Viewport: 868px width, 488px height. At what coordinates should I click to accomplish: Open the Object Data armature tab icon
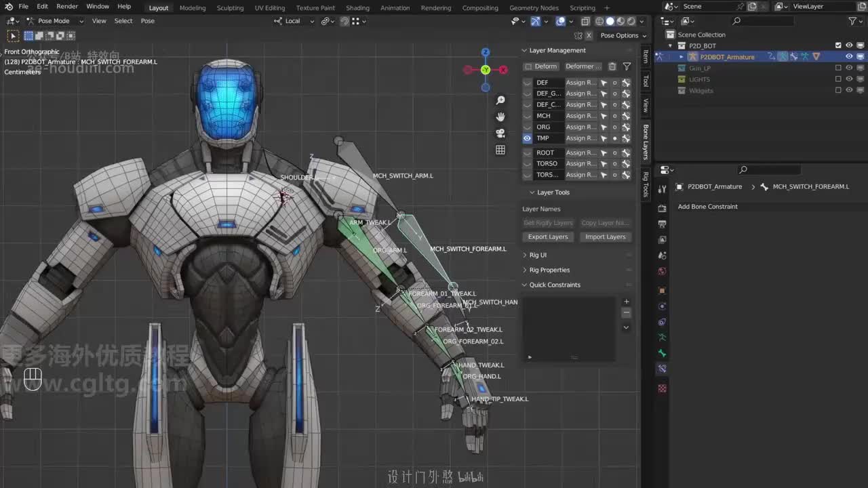pyautogui.click(x=663, y=337)
